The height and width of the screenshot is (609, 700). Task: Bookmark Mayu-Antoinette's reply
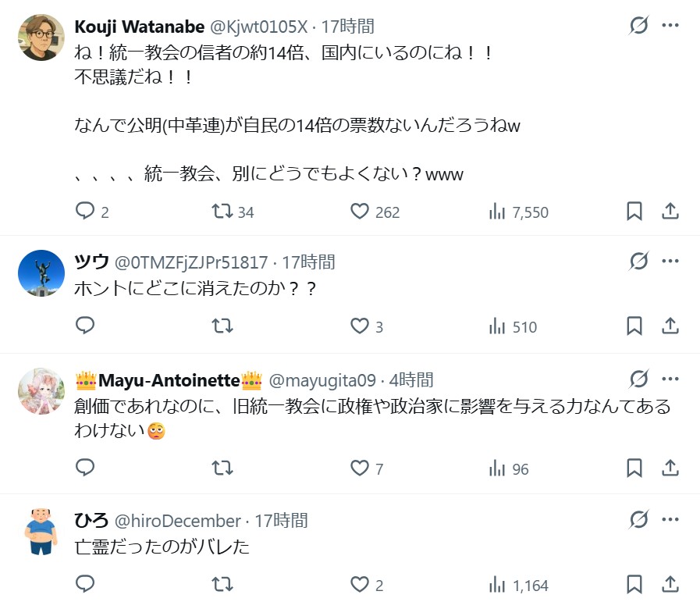pos(634,468)
